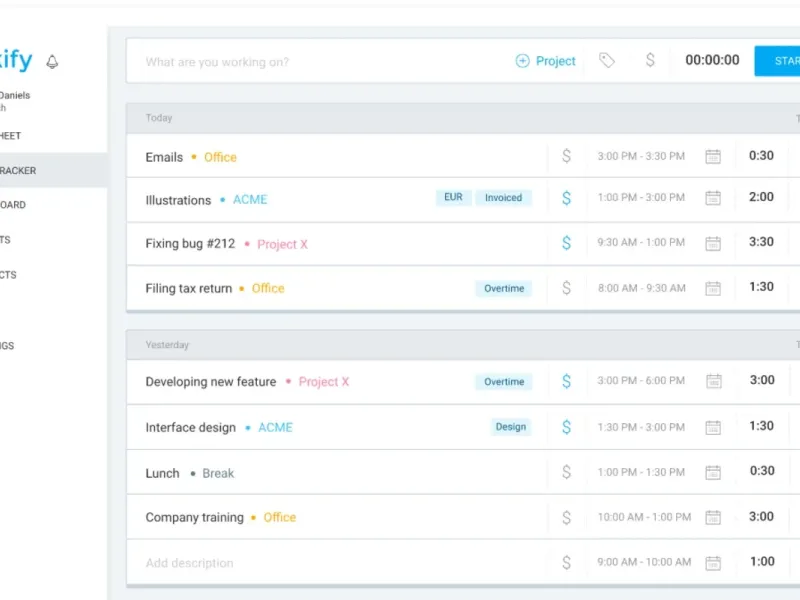
Task: Enable billable for Lunch entry
Action: click(x=567, y=472)
